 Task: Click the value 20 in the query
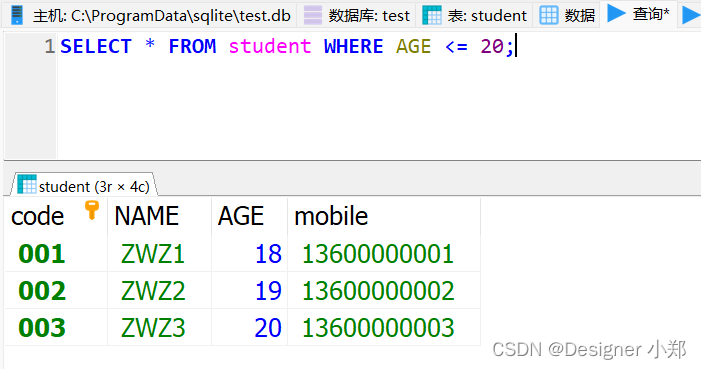click(x=492, y=47)
